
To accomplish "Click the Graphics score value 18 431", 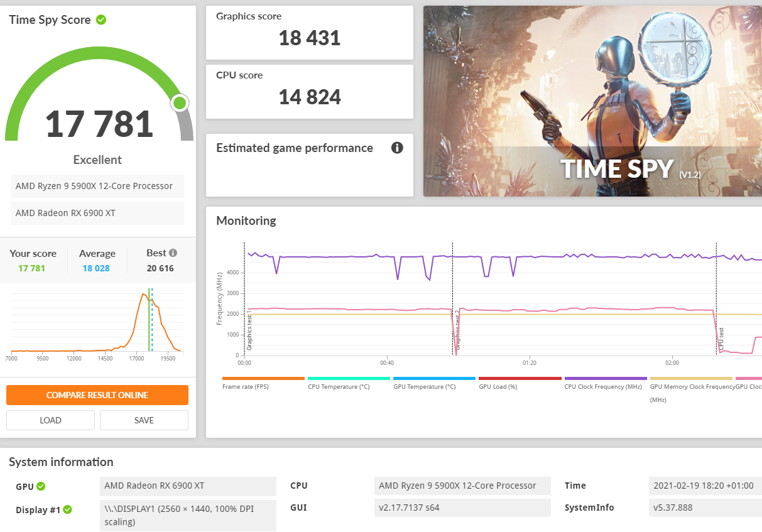I will point(310,38).
